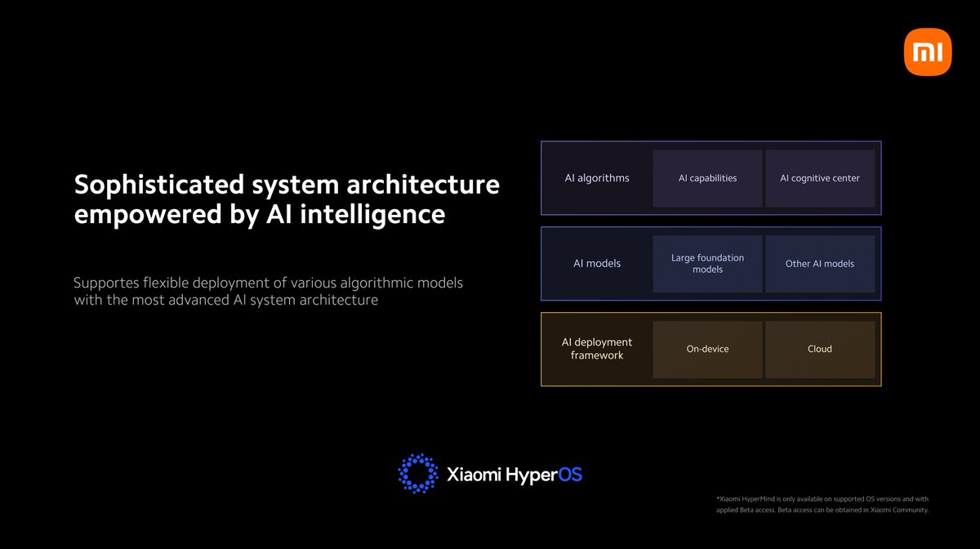Select the AI capabilities box
The width and height of the screenshot is (980, 549).
point(707,178)
